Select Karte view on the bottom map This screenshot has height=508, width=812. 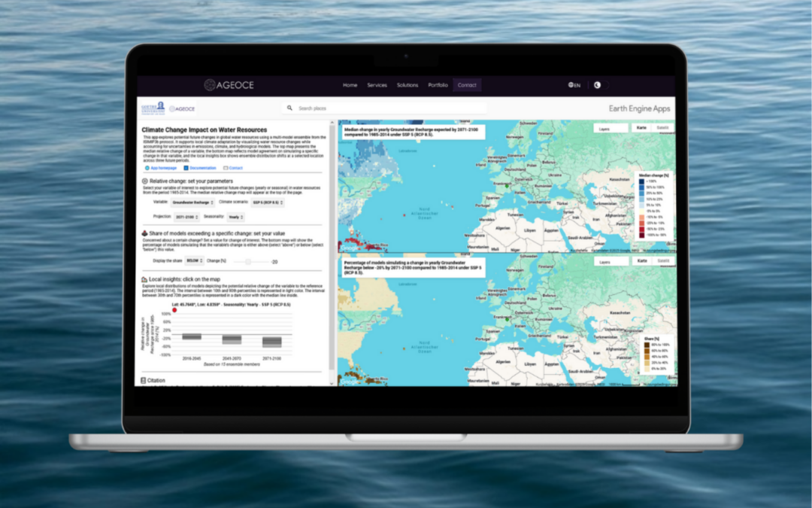[642, 260]
